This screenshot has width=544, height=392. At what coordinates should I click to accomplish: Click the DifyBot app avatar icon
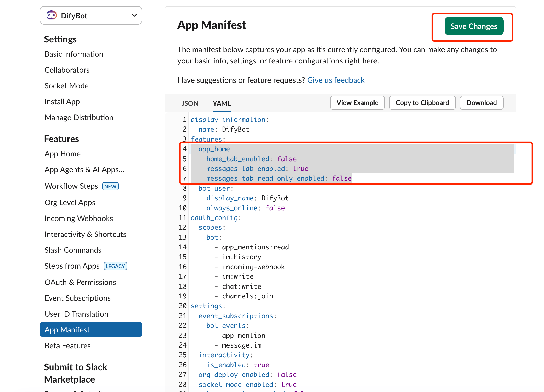tap(51, 16)
